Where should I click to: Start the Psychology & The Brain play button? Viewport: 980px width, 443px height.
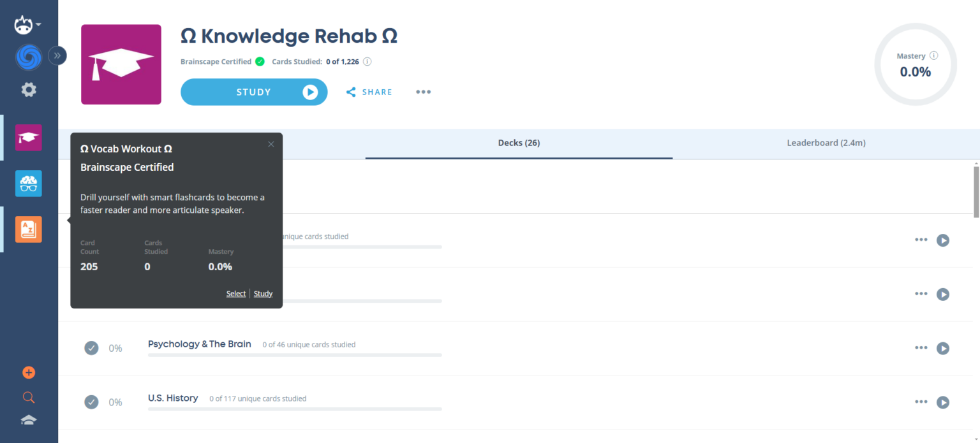click(943, 348)
